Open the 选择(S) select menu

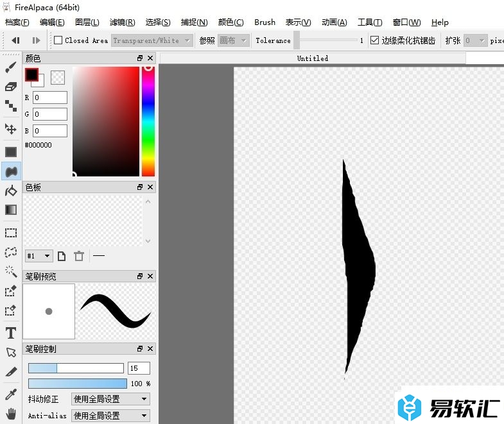tap(158, 22)
